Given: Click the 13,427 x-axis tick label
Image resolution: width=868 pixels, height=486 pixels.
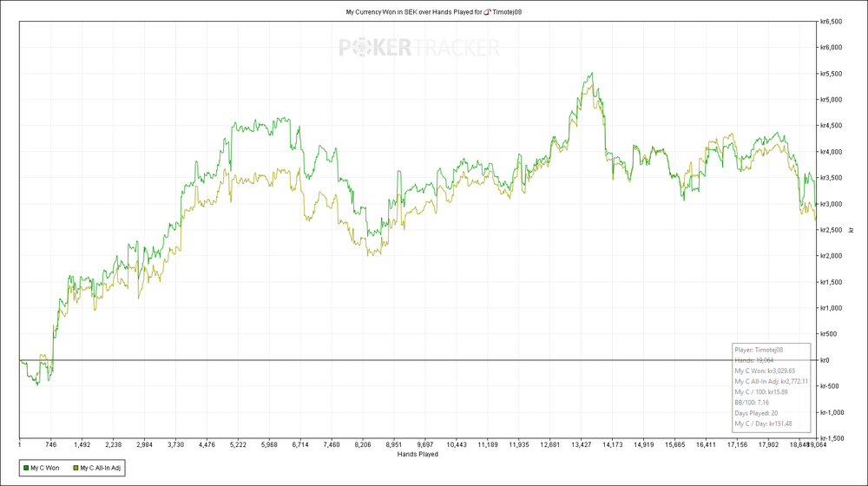Looking at the screenshot, I should click(582, 444).
